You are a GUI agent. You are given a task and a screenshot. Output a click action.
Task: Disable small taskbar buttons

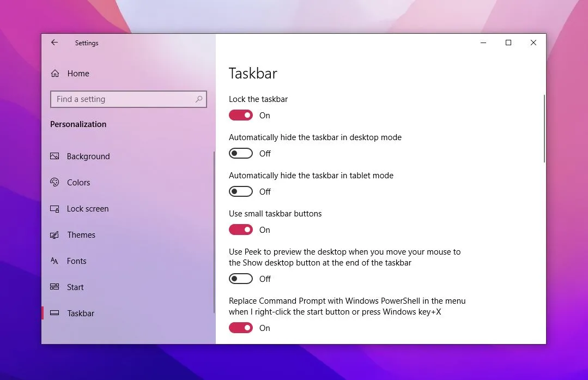(241, 230)
